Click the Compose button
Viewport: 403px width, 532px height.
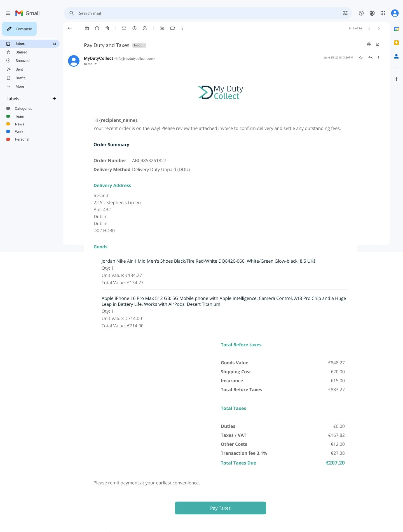[20, 29]
